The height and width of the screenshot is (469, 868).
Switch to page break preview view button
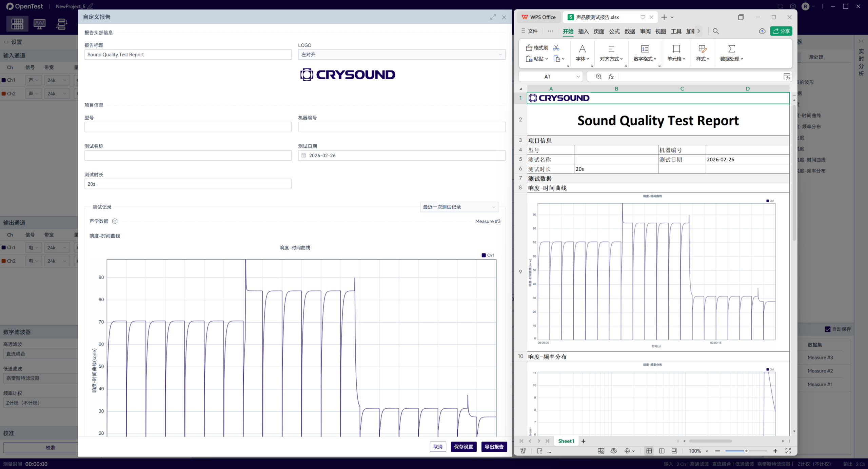662,451
